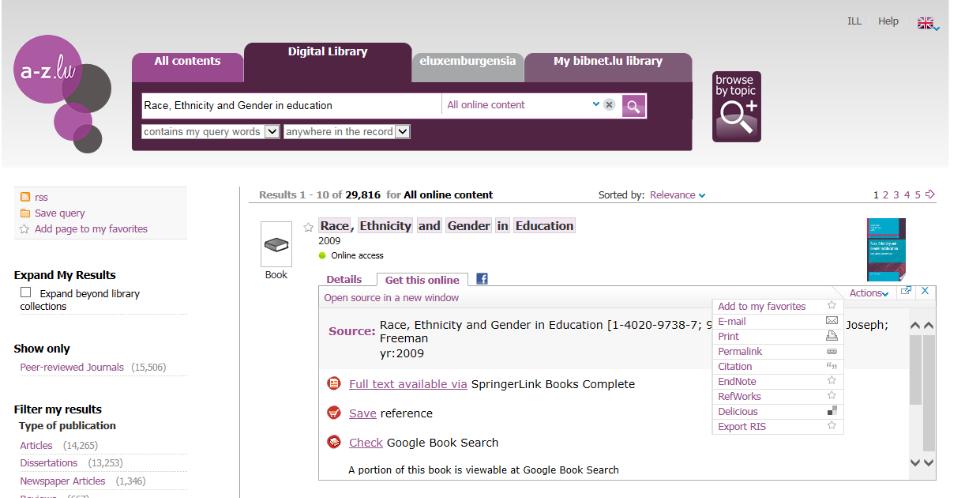This screenshot has height=498, width=980.
Task: Share the result on Facebook
Action: (x=482, y=279)
